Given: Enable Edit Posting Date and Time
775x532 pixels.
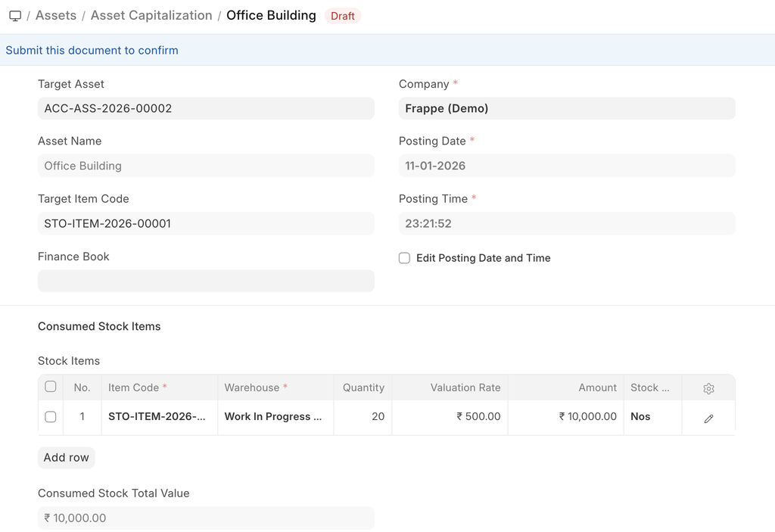Looking at the screenshot, I should click(405, 258).
